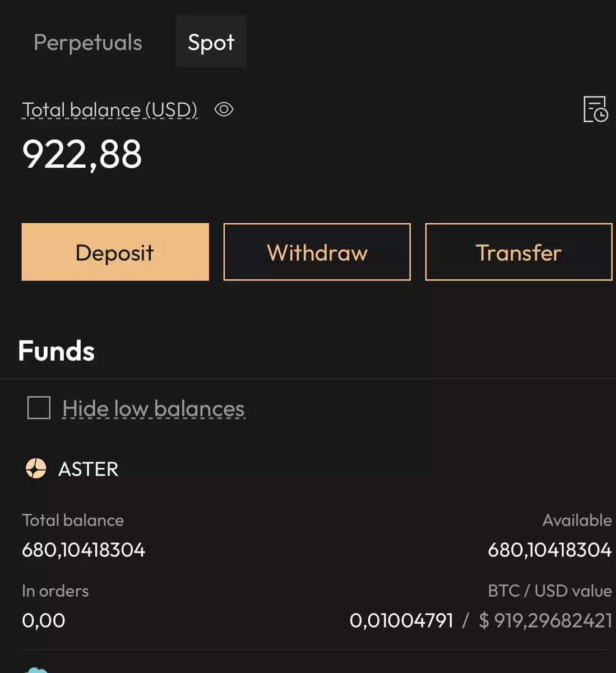Select the Spot tab

click(x=211, y=43)
